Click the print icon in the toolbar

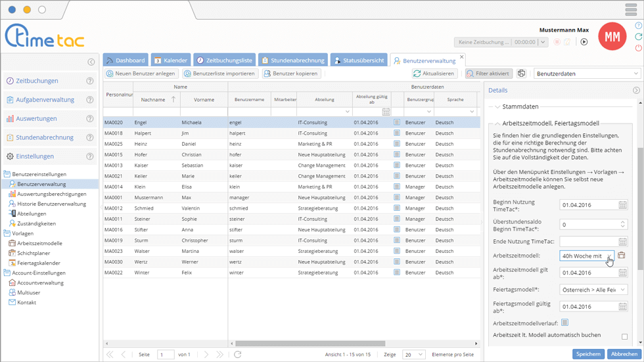(521, 74)
